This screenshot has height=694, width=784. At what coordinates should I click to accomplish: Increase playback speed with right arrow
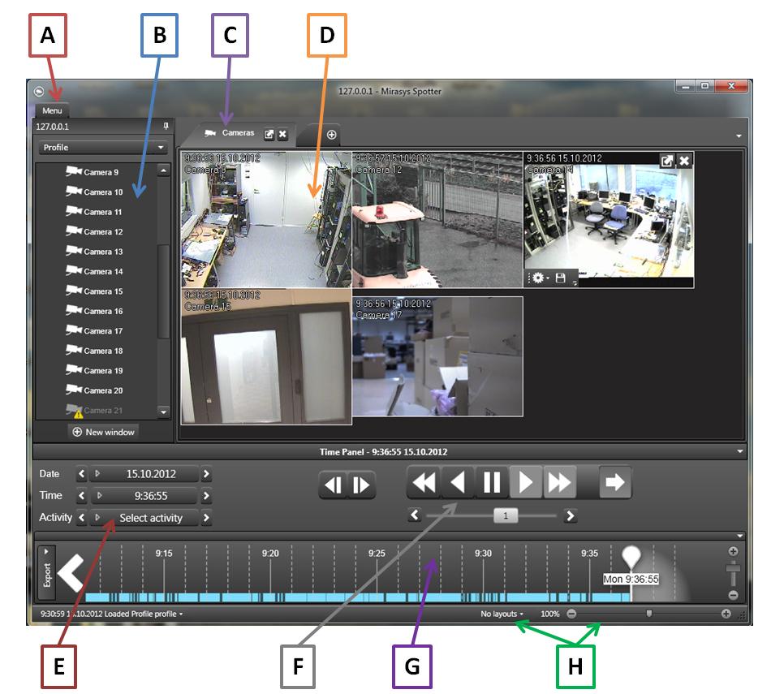pyautogui.click(x=570, y=515)
